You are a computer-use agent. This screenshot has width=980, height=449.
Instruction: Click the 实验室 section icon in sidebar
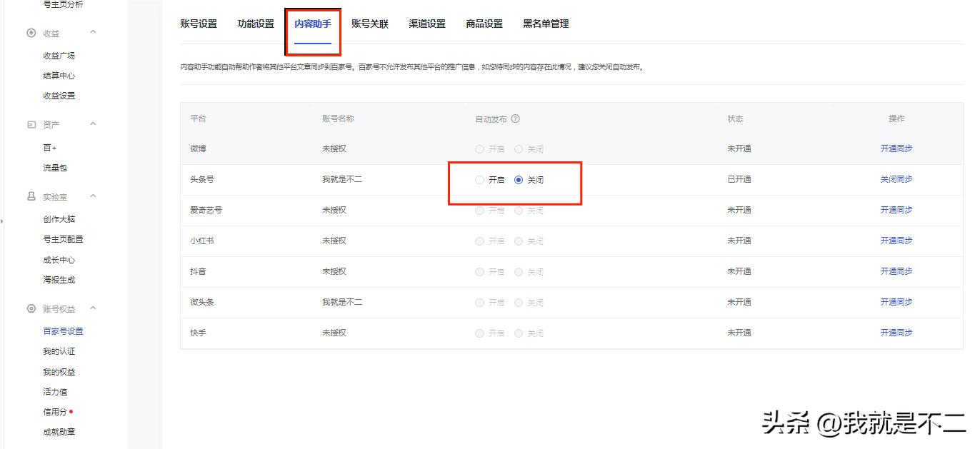tap(31, 196)
